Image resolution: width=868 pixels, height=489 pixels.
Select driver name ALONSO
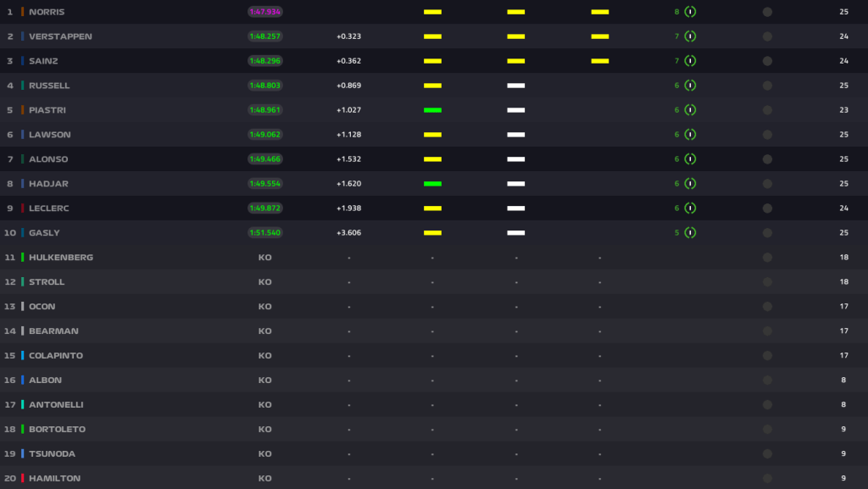[48, 158]
